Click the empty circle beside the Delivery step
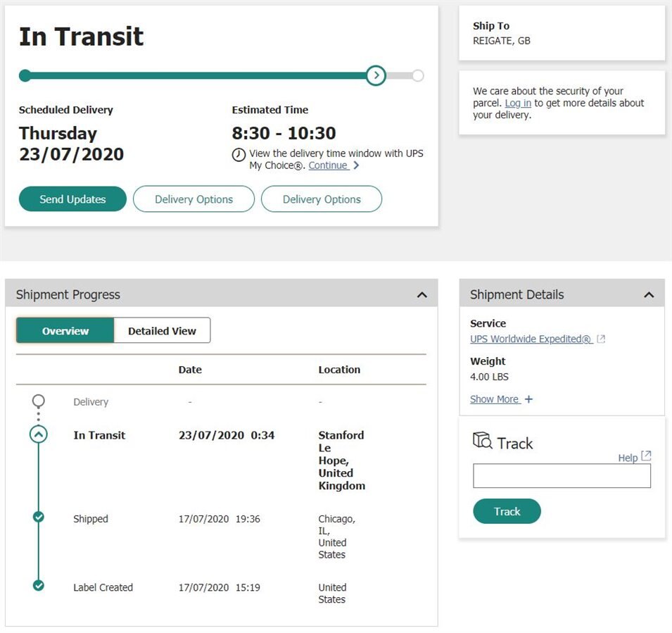The height and width of the screenshot is (633, 672). (x=39, y=401)
